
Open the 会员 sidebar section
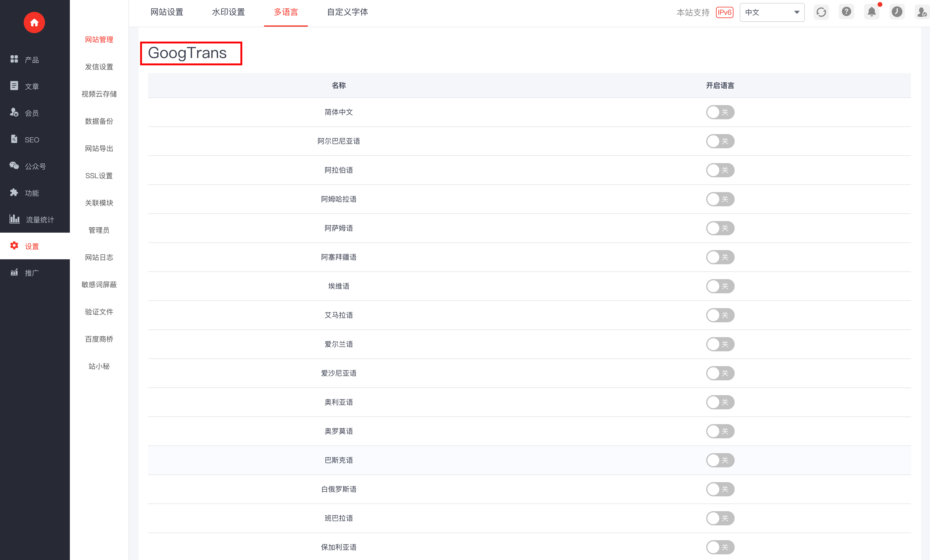[x=35, y=113]
